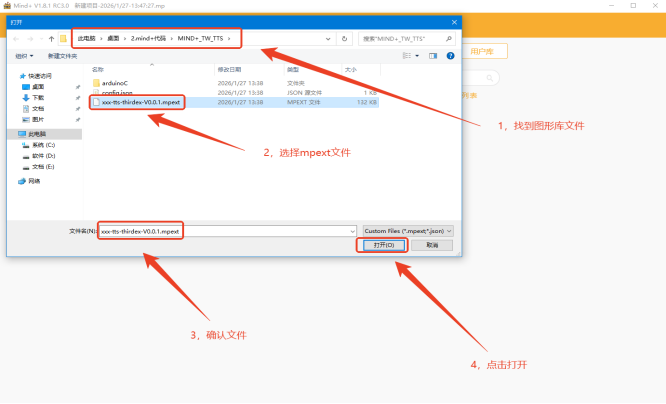Click the 取消 button
Viewport: 666px width, 404px height.
(x=432, y=245)
